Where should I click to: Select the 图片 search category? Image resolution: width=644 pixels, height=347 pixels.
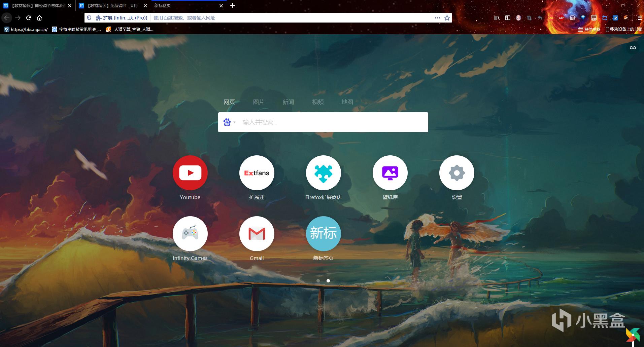[x=259, y=102]
